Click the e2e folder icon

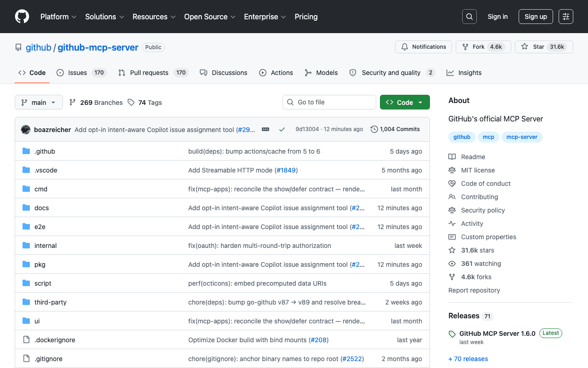tap(26, 227)
